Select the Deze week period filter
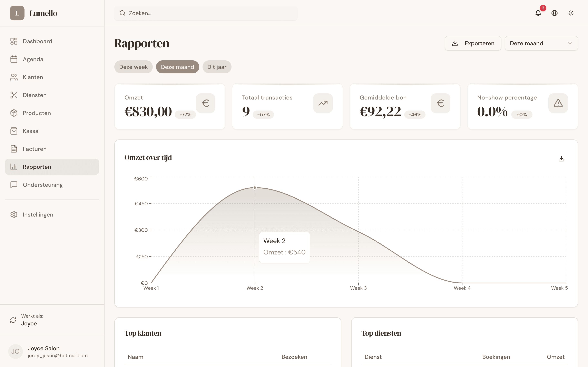Image resolution: width=588 pixels, height=367 pixels. click(x=133, y=67)
